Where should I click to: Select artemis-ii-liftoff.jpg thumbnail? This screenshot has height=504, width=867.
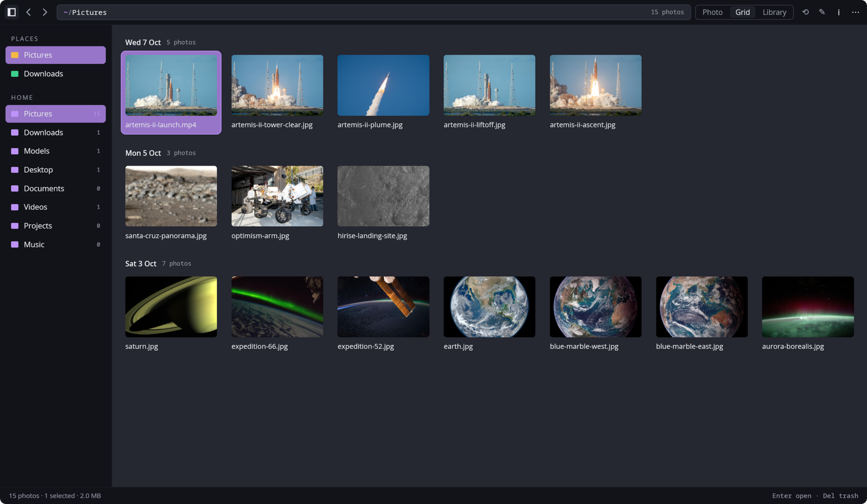pos(489,85)
